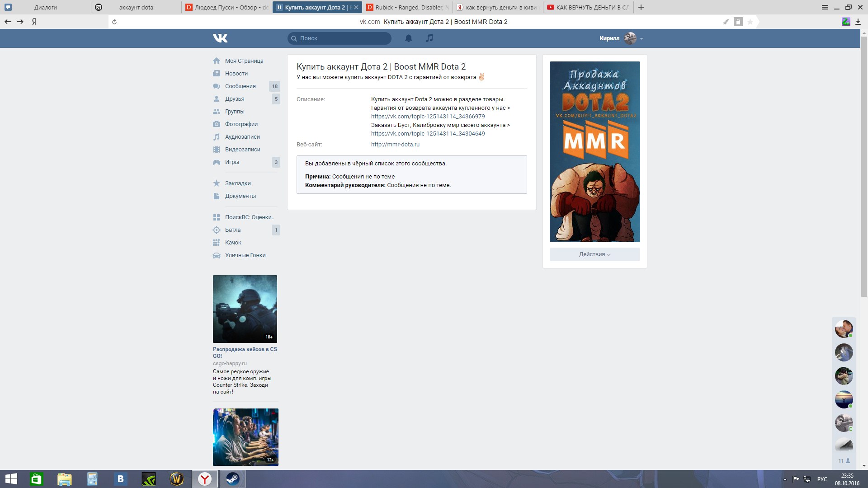Switch to Диалоги browser tab
The image size is (868, 488).
(x=45, y=7)
